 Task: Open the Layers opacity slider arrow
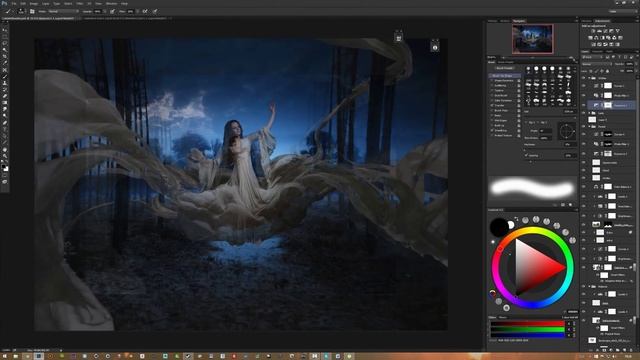click(x=636, y=64)
